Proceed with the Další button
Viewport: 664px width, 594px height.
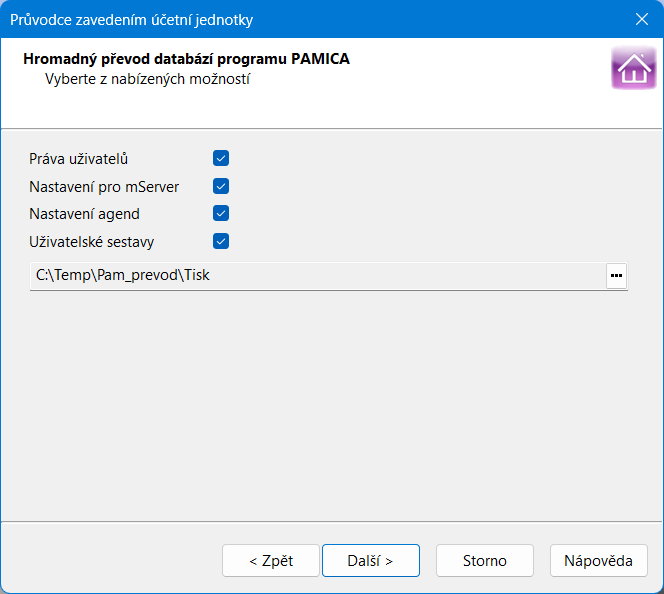point(370,561)
